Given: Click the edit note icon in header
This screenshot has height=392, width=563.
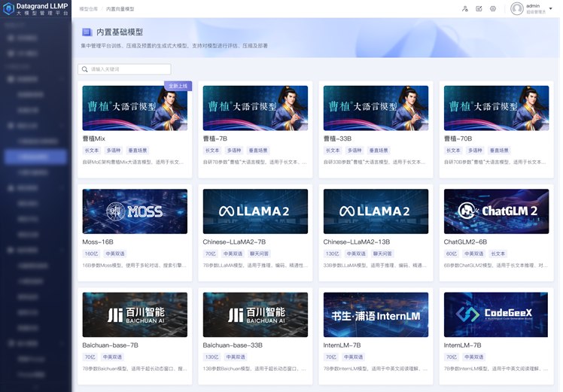Looking at the screenshot, I should [479, 9].
